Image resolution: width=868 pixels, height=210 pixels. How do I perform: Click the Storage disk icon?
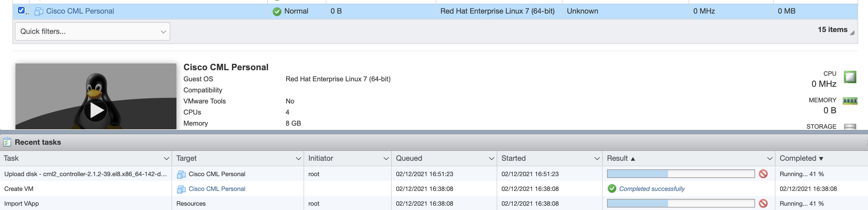coord(849,127)
